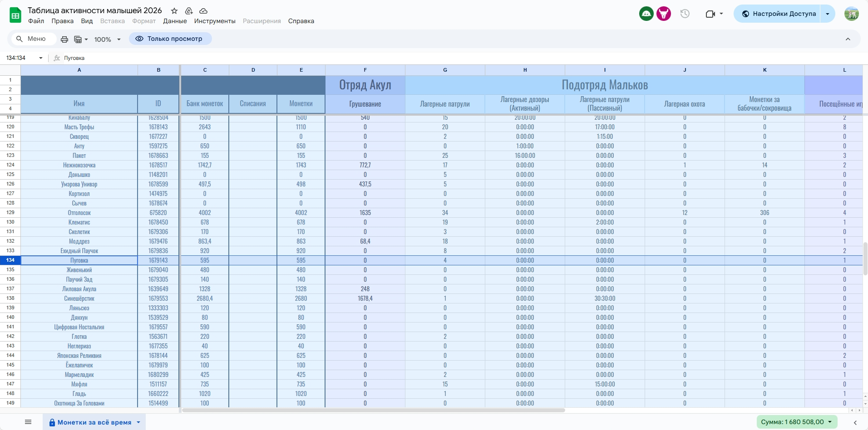Viewport: 868px width, 430px height.
Task: Open the Name Box dropdown arrow
Action: point(41,58)
